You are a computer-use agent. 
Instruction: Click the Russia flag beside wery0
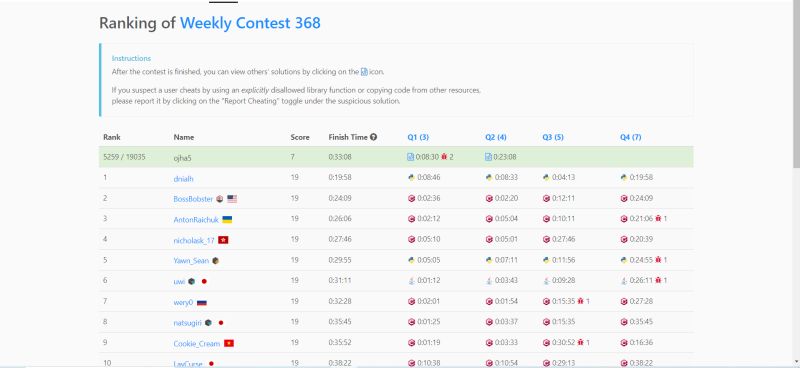tap(202, 303)
